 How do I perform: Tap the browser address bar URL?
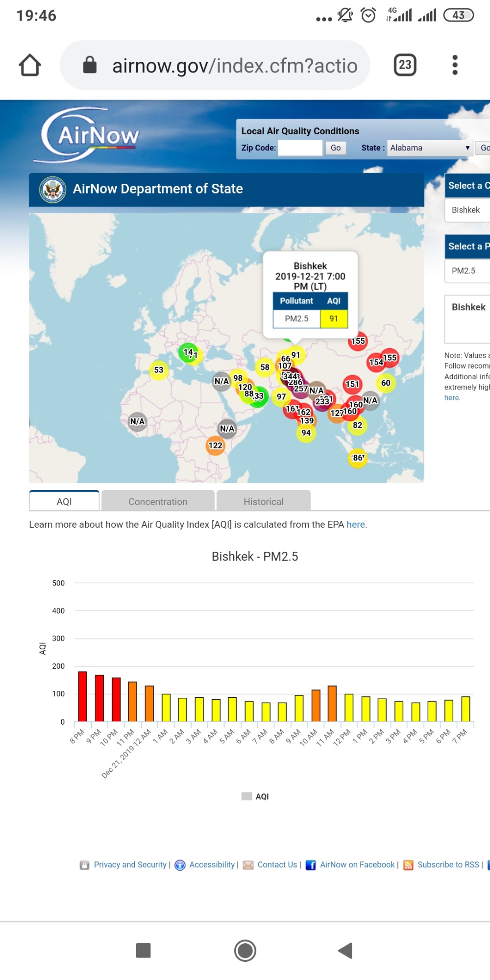[x=234, y=66]
